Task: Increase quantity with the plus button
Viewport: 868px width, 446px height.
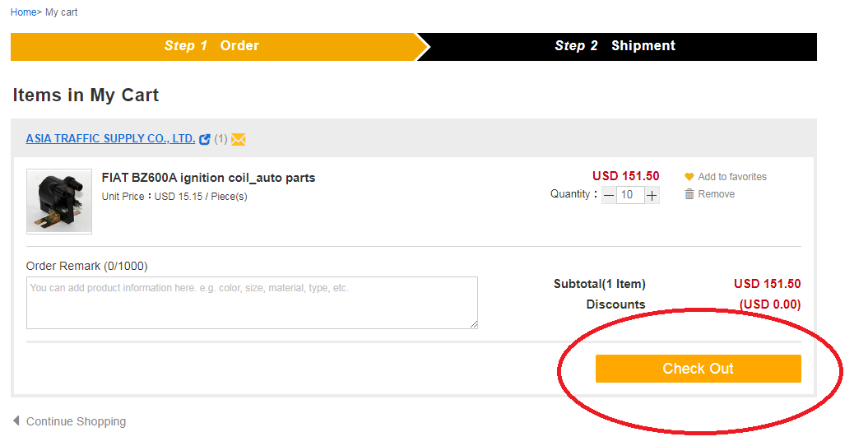Action: [x=652, y=195]
